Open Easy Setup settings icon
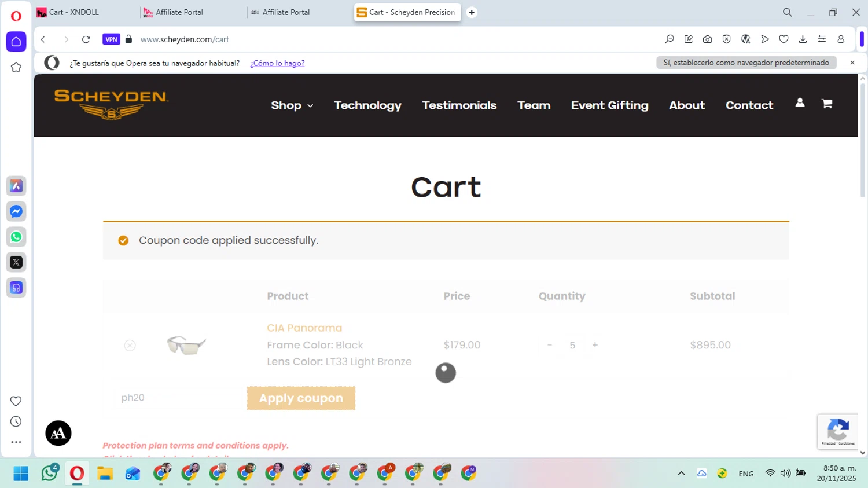 [822, 39]
